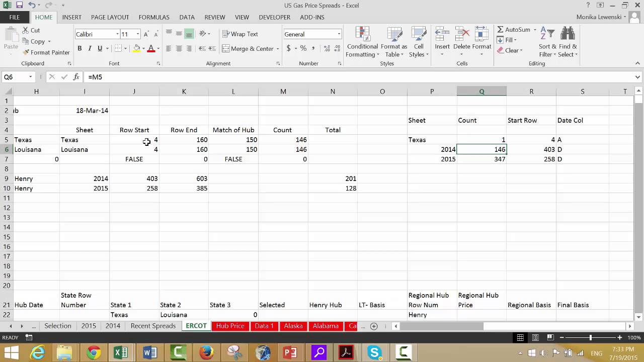Screen dimensions: 644x362
Task: Click cell Q7 containing 347
Action: pyautogui.click(x=481, y=159)
